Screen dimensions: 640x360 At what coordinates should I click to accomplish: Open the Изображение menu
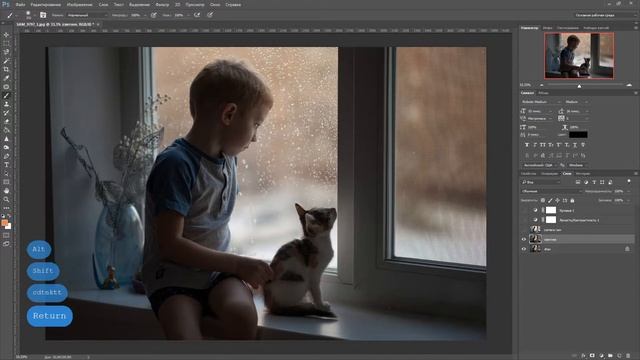(x=79, y=4)
